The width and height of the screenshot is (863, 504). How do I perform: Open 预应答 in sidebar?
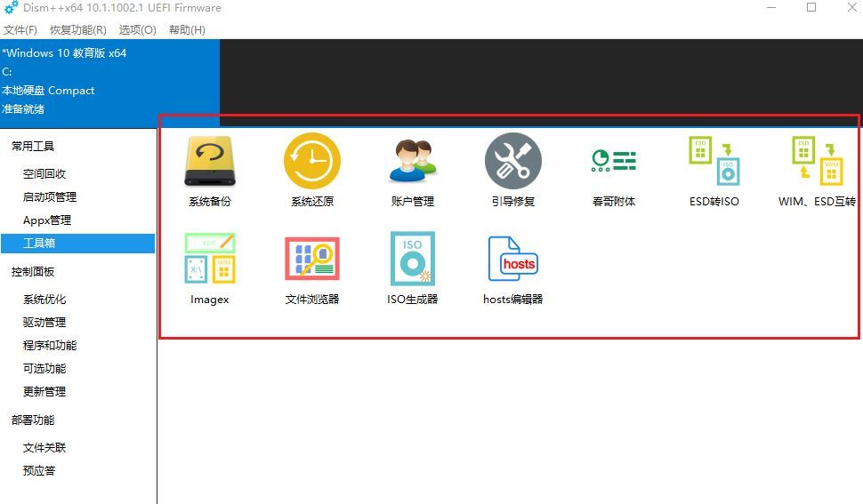click(39, 470)
